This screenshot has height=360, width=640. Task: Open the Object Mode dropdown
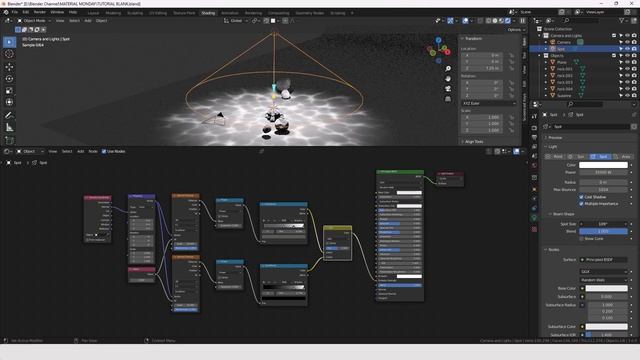34,20
